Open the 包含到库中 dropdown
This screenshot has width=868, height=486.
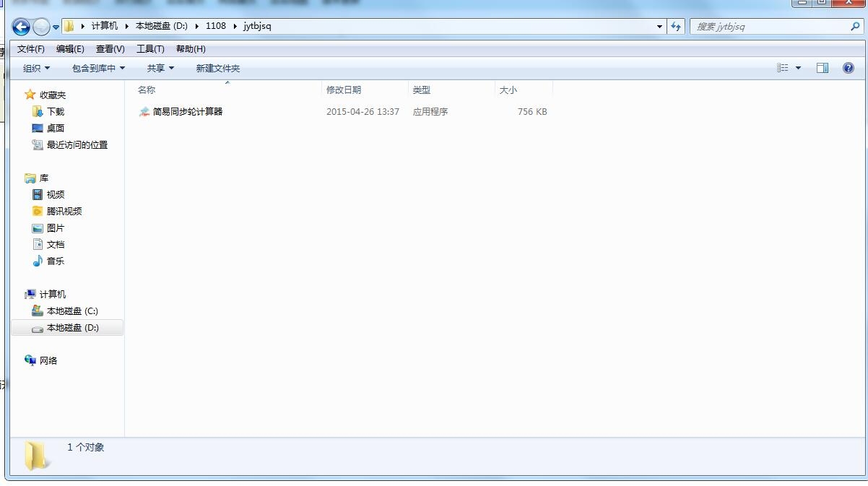coord(99,68)
